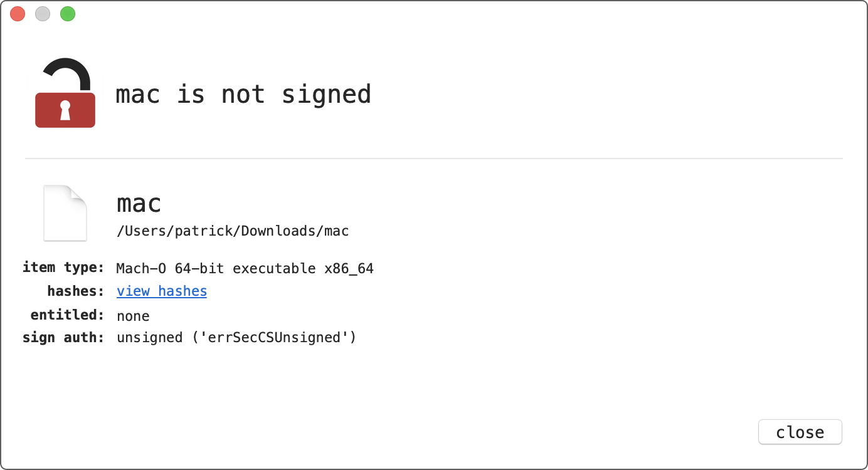
Task: Click the empty title bar area
Action: [x=439, y=14]
